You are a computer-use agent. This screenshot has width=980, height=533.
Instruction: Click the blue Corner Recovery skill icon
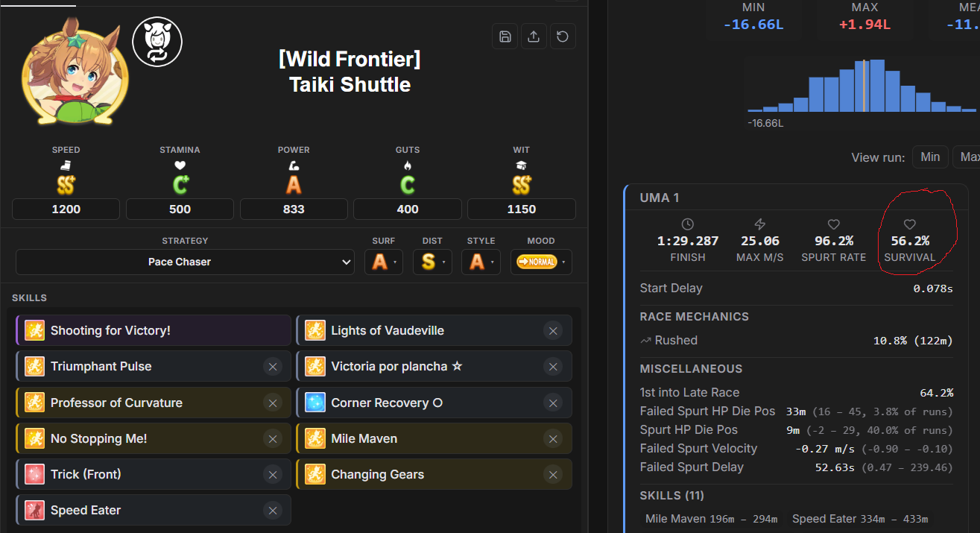point(315,403)
